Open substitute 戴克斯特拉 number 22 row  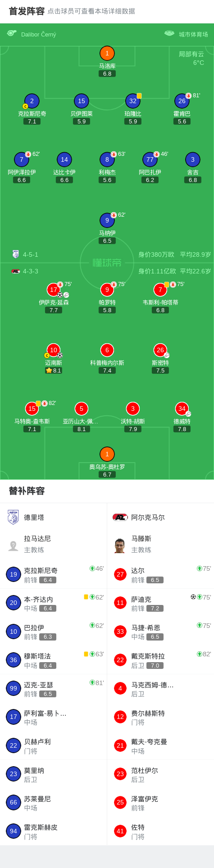click(x=160, y=660)
